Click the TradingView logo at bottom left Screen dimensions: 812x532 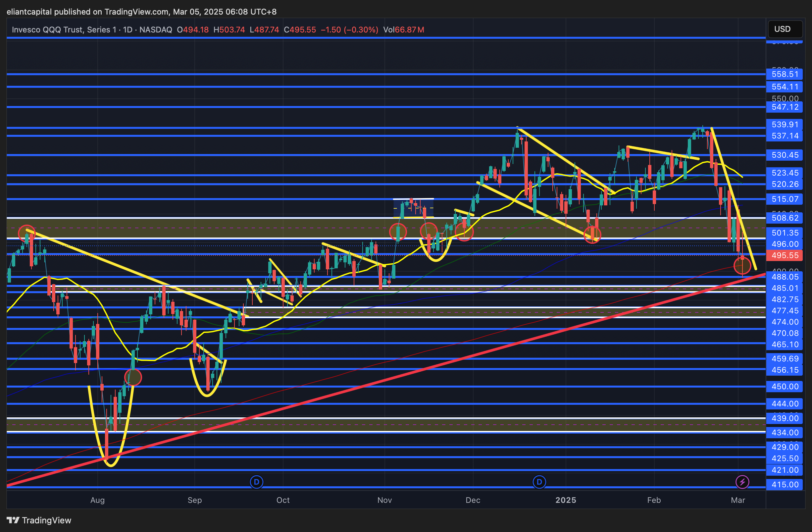(39, 520)
